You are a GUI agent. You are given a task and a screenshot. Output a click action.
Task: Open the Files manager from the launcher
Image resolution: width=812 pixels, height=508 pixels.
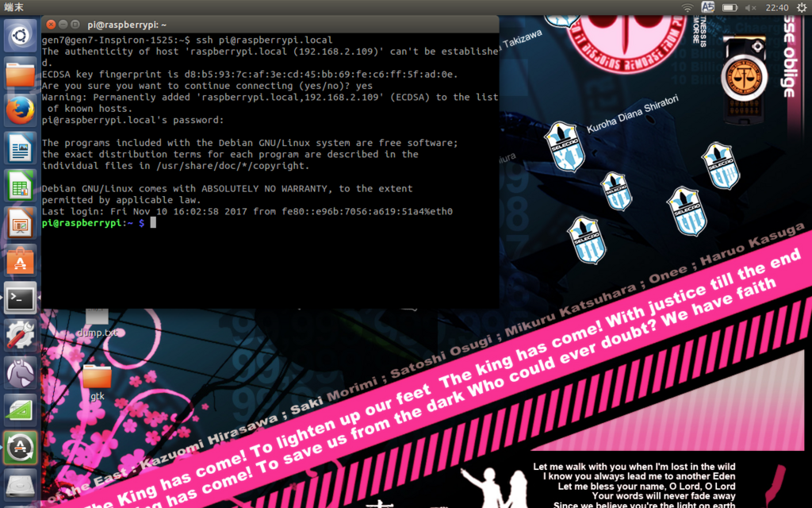coord(20,73)
